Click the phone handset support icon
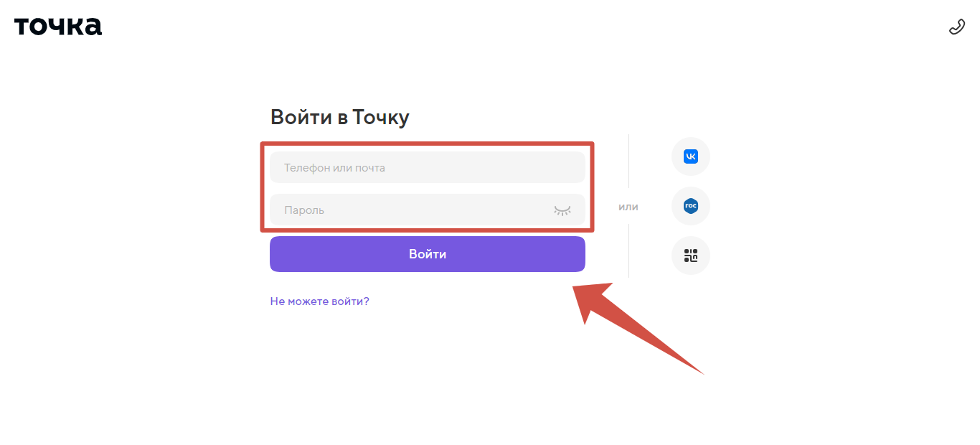This screenshot has height=445, width=980. (956, 27)
